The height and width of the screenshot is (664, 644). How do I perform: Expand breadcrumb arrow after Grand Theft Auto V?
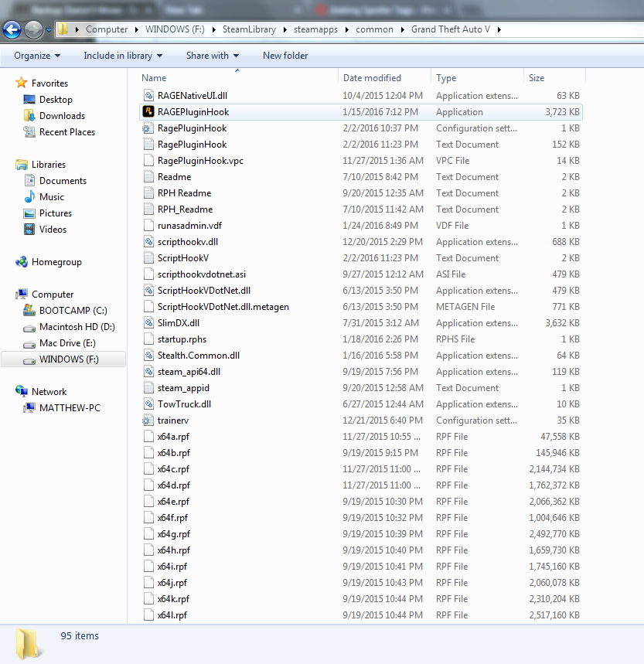[499, 29]
